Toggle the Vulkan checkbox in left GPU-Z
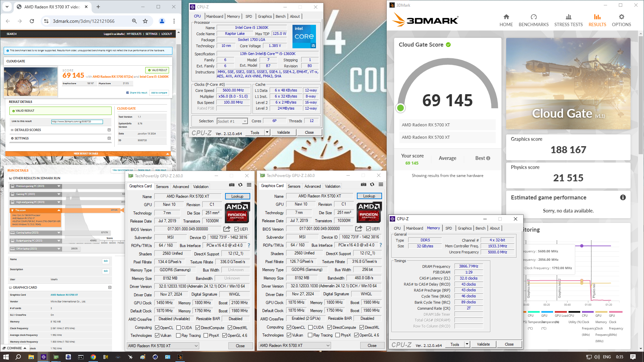This screenshot has height=362, width=644. coord(157,336)
